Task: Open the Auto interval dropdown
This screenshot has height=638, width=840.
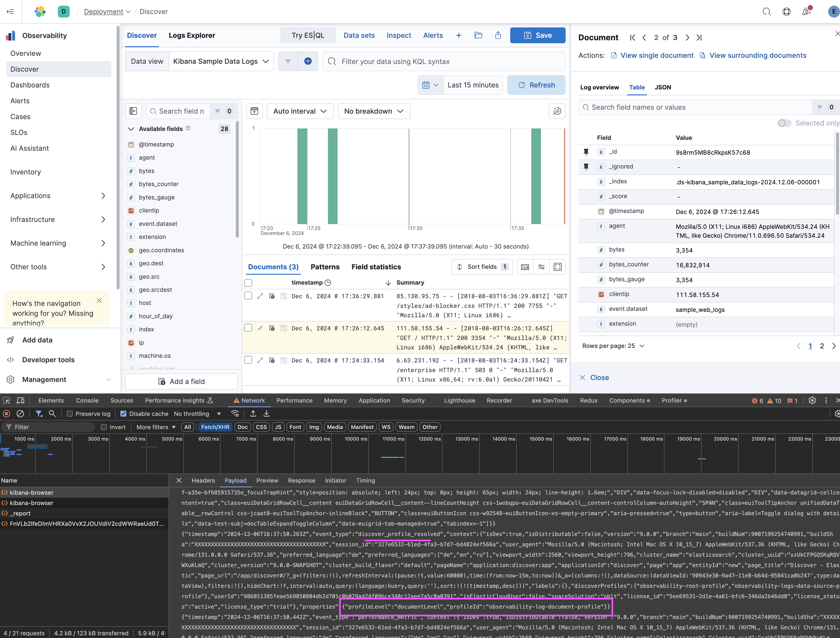Action: click(x=300, y=111)
